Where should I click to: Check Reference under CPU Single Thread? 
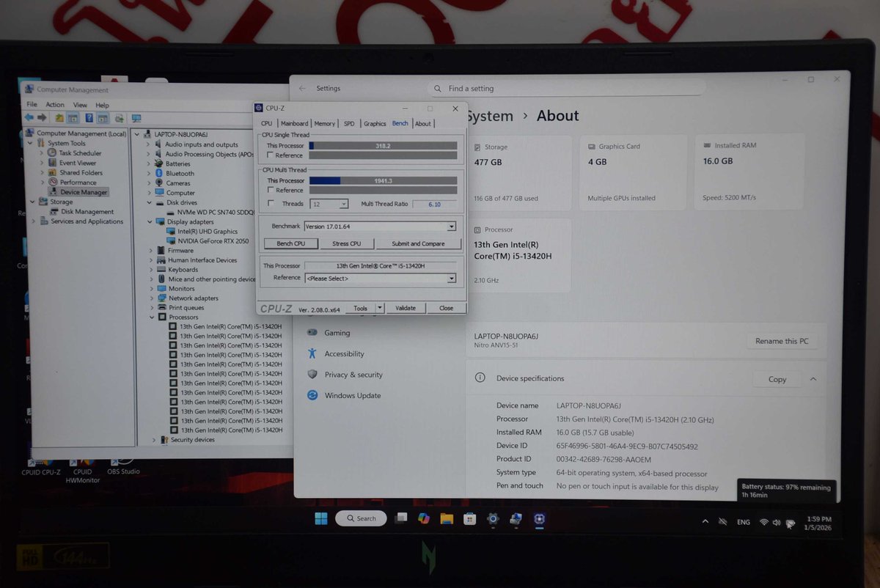[271, 155]
